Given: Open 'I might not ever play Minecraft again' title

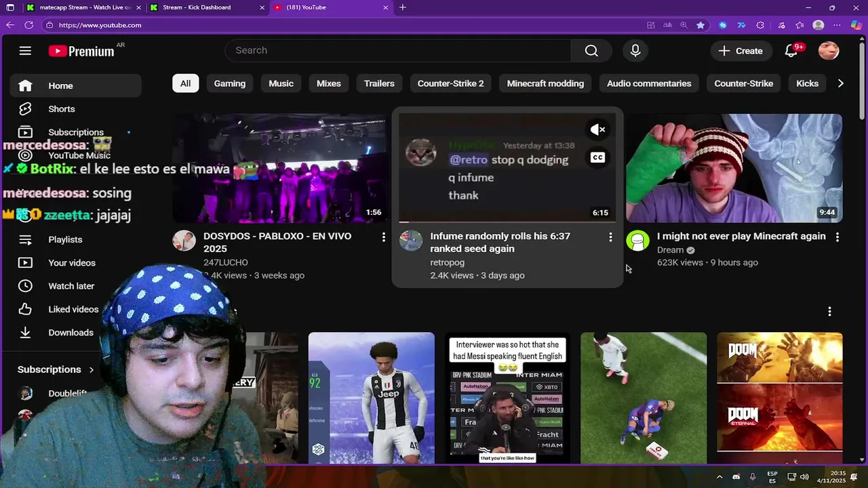Looking at the screenshot, I should (741, 237).
